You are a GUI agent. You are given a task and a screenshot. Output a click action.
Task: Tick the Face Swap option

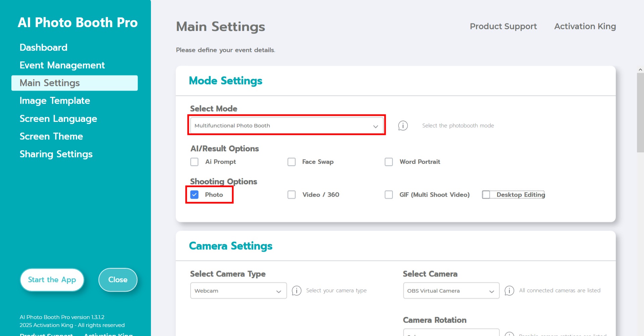click(x=291, y=162)
